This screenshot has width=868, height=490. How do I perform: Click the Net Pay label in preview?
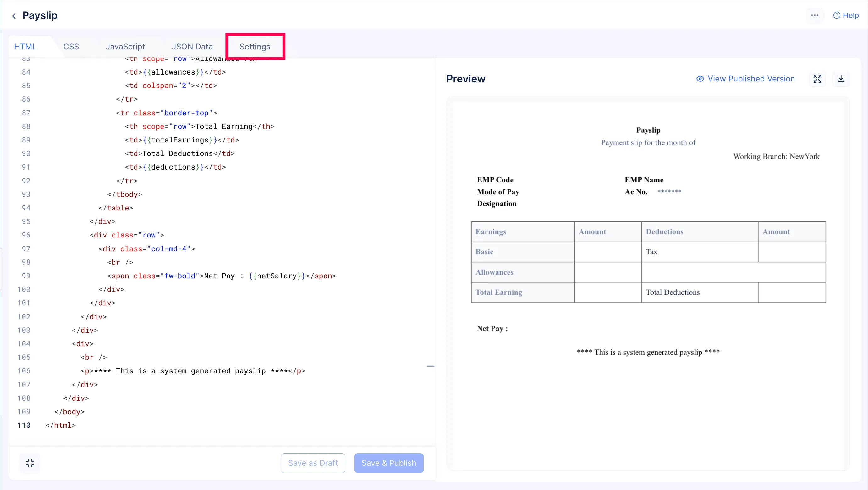492,328
